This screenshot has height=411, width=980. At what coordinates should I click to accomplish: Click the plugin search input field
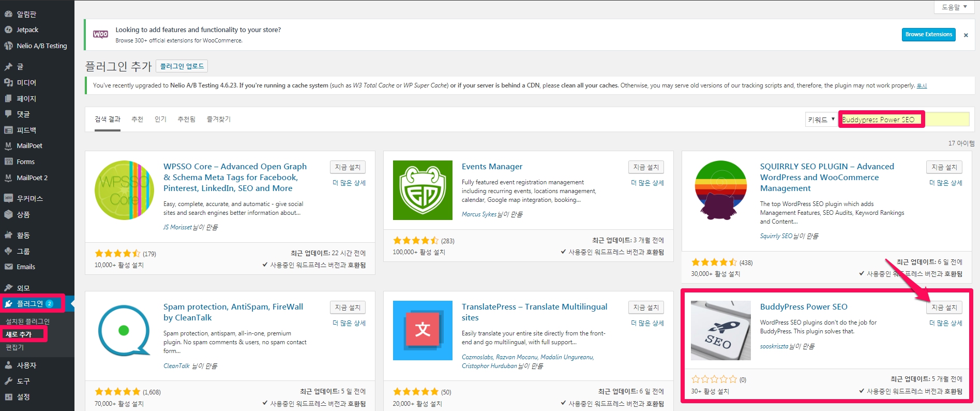pyautogui.click(x=904, y=120)
